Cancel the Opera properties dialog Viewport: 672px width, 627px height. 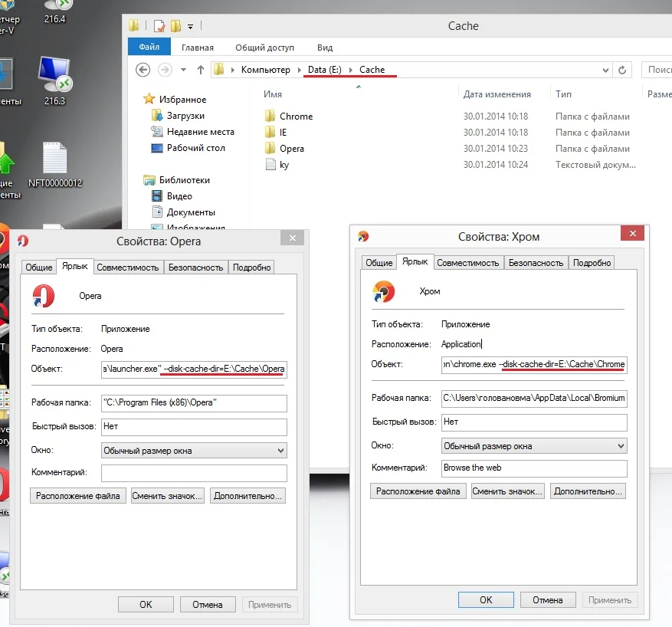pos(208,604)
